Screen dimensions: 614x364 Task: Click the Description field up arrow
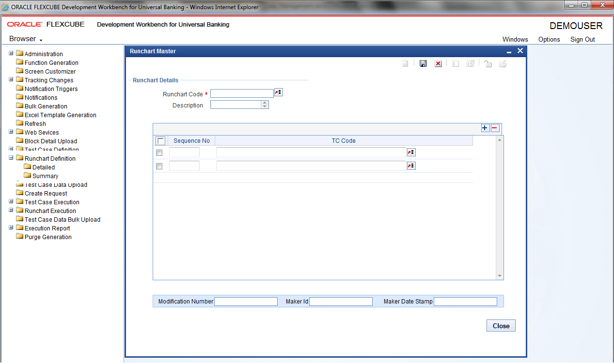pyautogui.click(x=265, y=103)
